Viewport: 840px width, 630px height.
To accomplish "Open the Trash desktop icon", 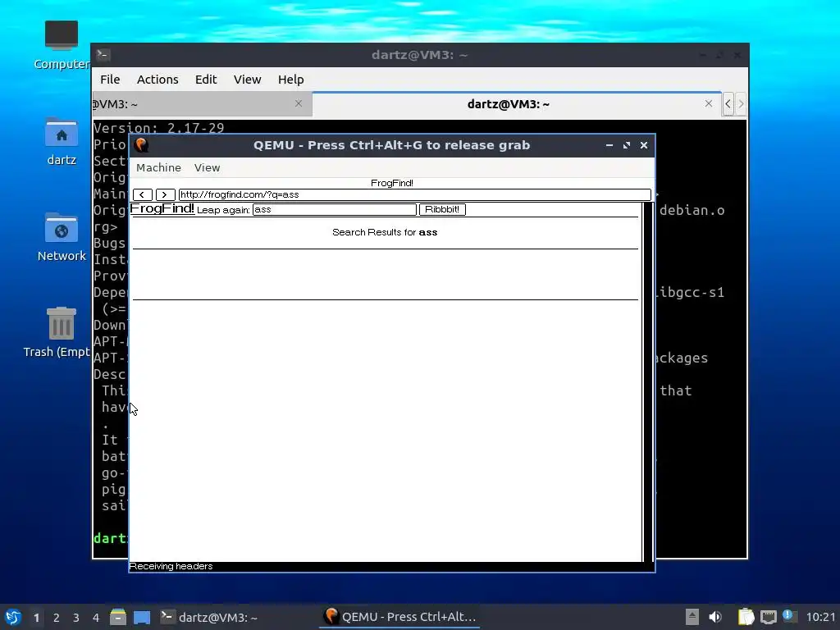I will tap(57, 332).
